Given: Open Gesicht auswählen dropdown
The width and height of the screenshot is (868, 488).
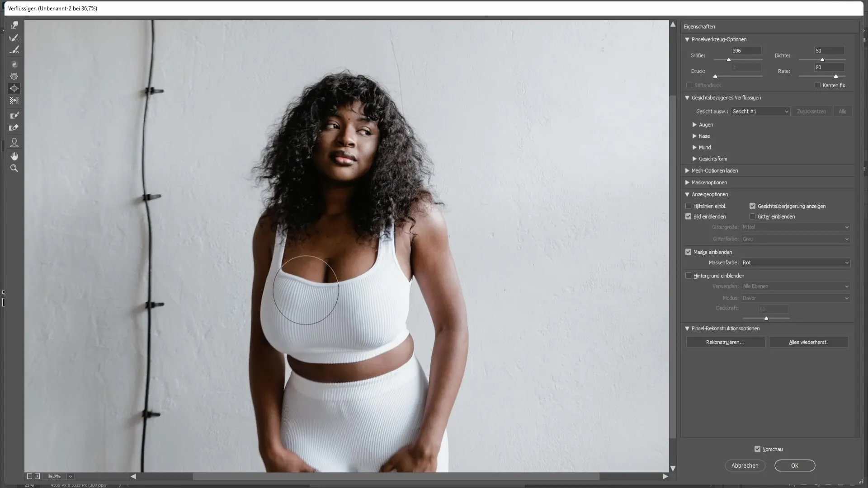Looking at the screenshot, I should 761,112.
